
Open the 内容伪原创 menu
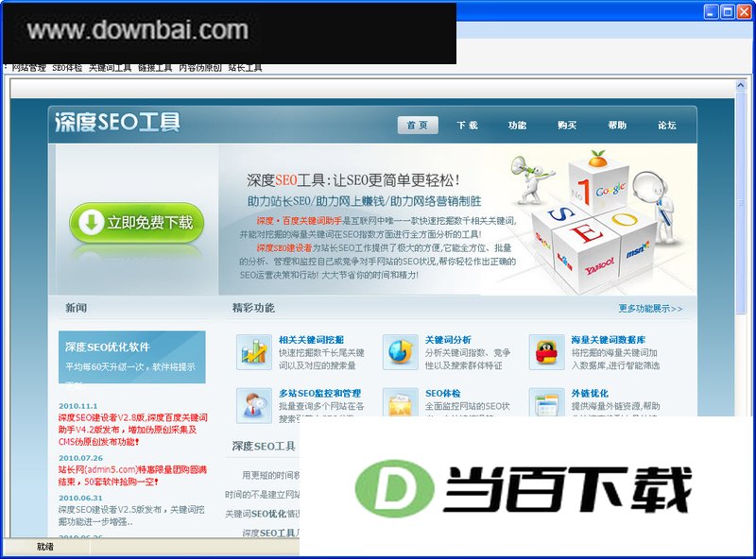pyautogui.click(x=200, y=68)
